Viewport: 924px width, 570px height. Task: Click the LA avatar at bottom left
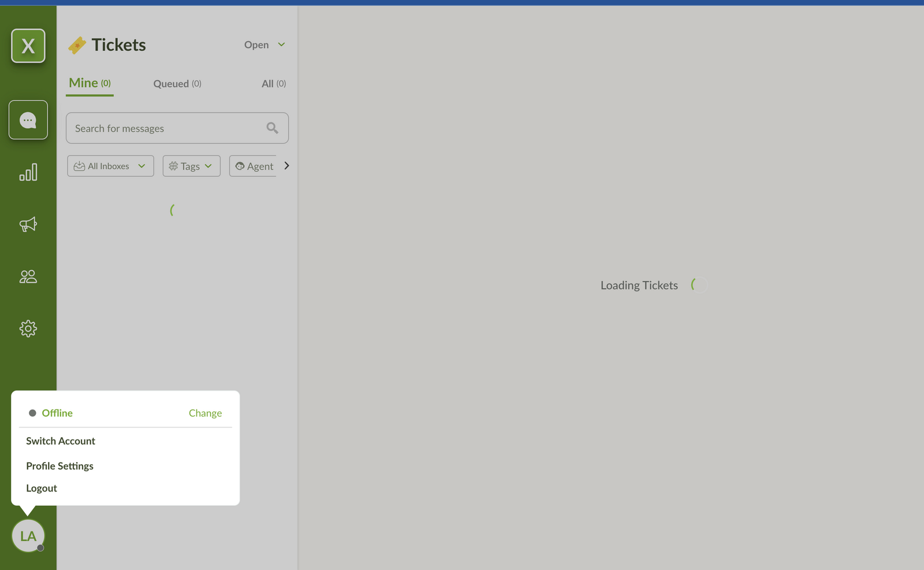point(28,535)
